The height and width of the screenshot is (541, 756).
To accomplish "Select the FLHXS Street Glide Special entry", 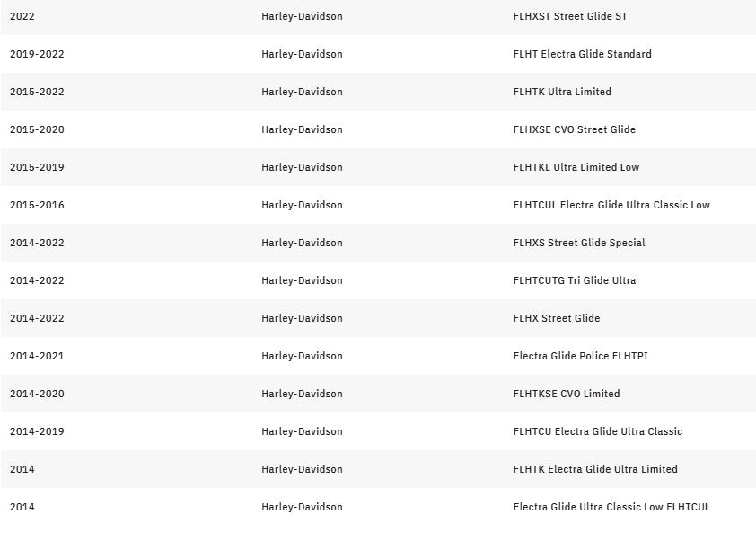I will coord(579,243).
